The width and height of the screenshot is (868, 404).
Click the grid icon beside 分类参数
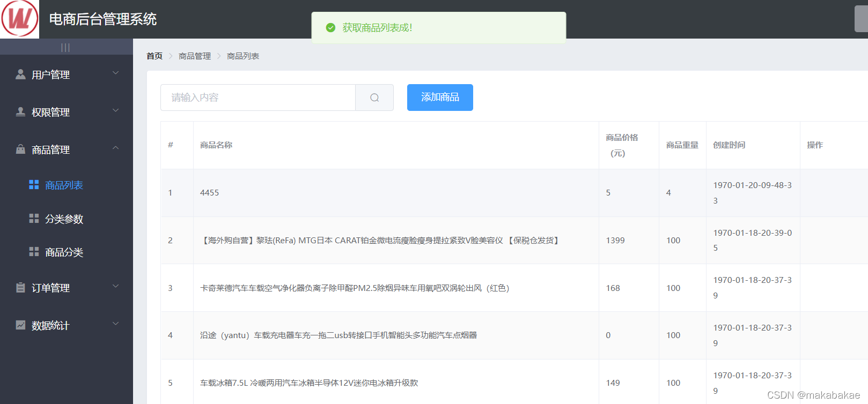(x=34, y=219)
